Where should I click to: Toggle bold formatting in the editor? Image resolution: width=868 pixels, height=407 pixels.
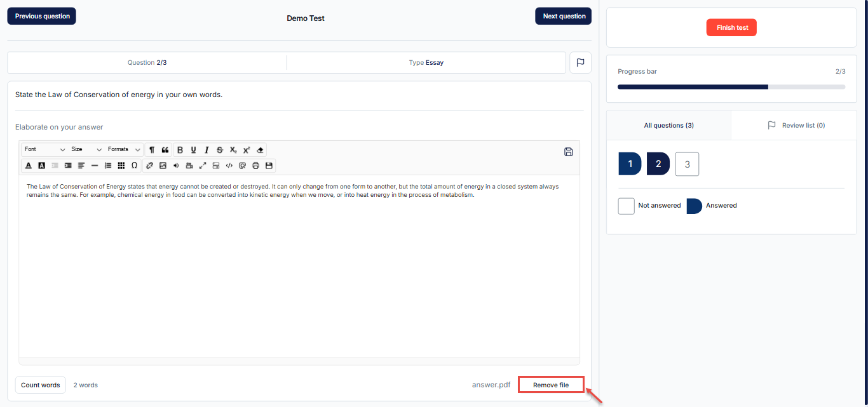[x=180, y=150]
